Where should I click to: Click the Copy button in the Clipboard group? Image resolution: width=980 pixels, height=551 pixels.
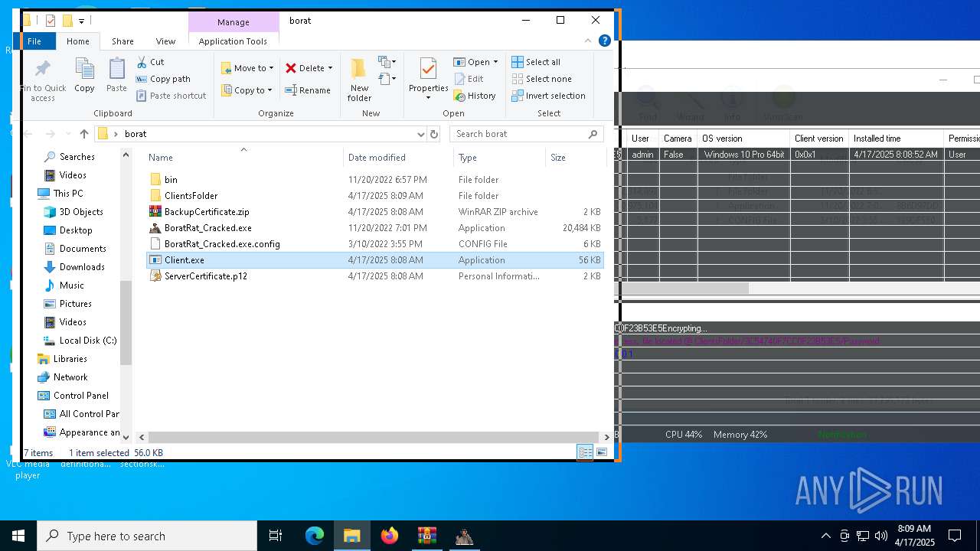84,76
